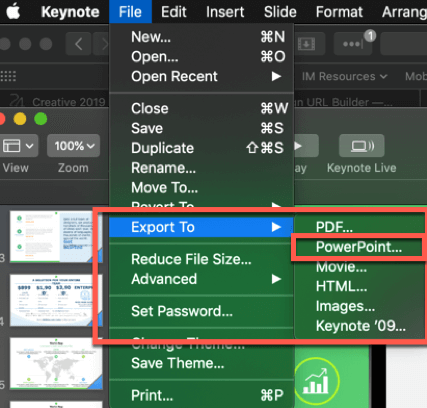Screen dimensions: 427x408
Task: Close the File menu in menu bar
Action: coord(130,12)
